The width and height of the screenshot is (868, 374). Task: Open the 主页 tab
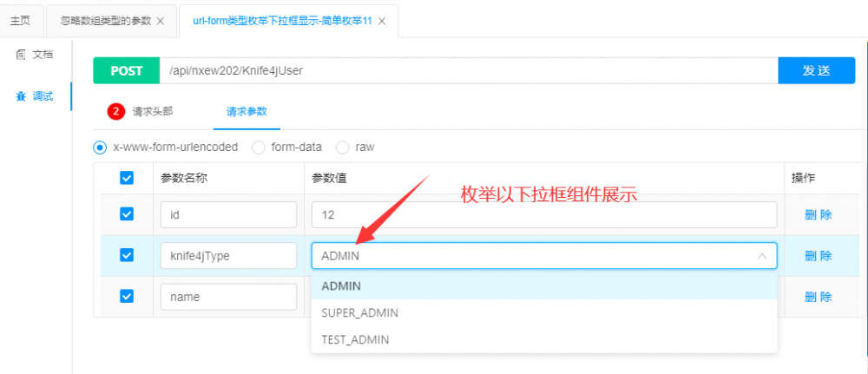[x=20, y=21]
